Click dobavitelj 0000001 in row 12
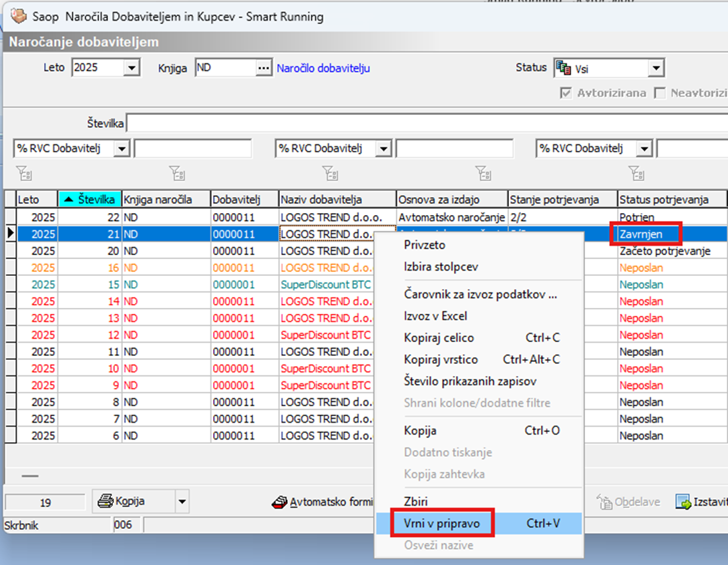728x565 pixels. (x=234, y=335)
